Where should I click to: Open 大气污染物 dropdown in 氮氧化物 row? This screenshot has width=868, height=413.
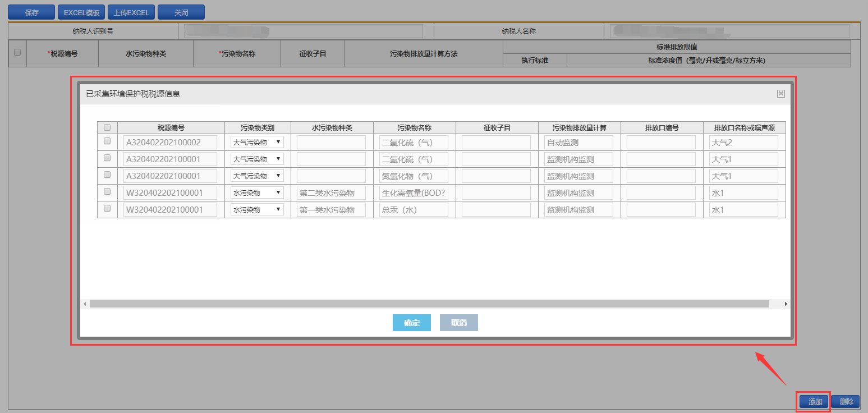[x=258, y=176]
